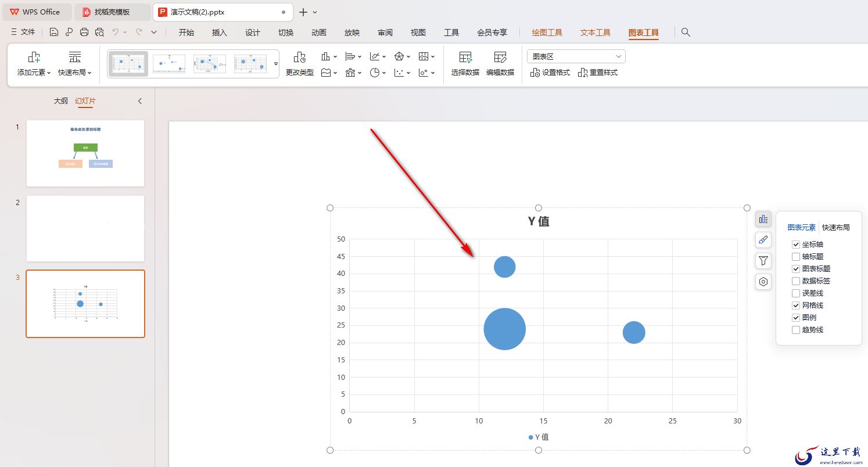
Task: Select the largest bubble in the chart
Action: coord(505,329)
